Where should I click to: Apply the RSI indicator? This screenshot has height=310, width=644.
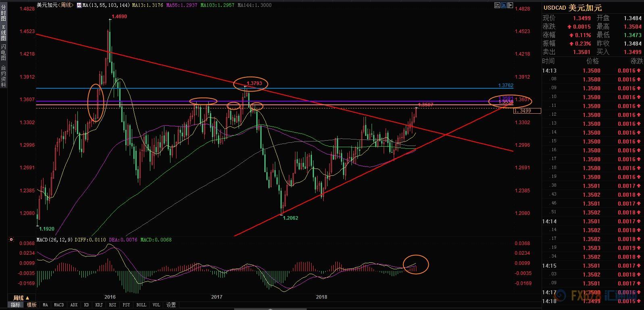(112, 305)
